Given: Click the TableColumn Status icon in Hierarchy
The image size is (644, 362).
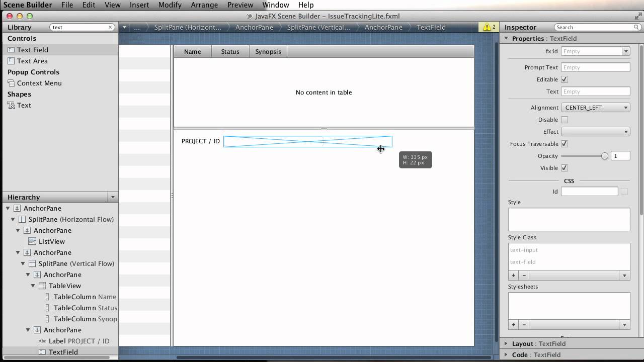Looking at the screenshot, I should click(x=48, y=308).
